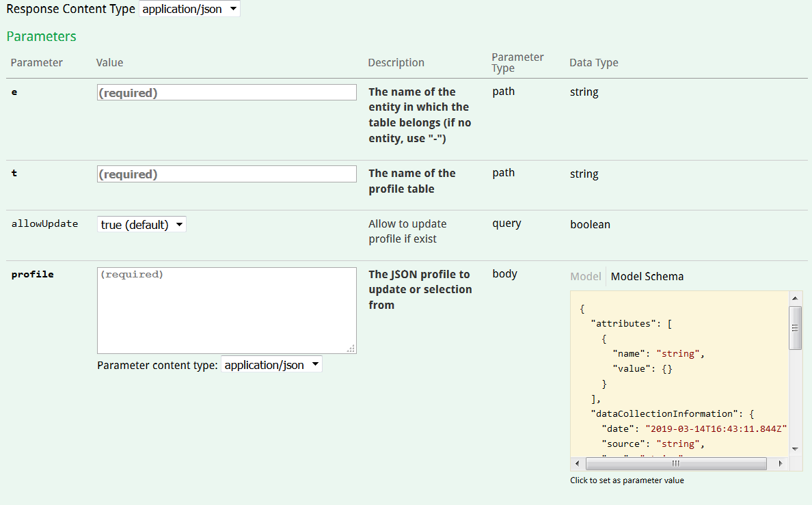
Task: Click inside the profile body text area
Action: click(x=226, y=310)
